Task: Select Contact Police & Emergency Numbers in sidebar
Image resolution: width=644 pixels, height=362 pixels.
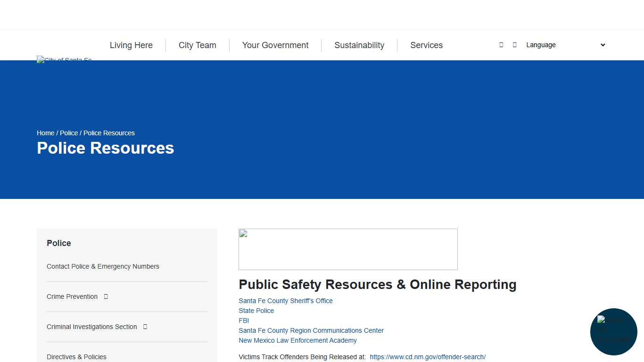Action: coord(103,266)
